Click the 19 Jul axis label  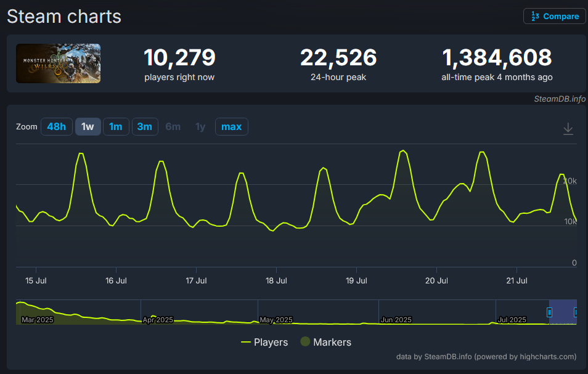click(x=356, y=281)
